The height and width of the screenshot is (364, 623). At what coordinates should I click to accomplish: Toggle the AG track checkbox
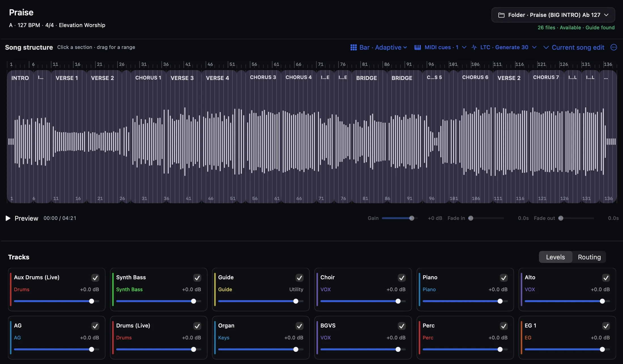95,326
